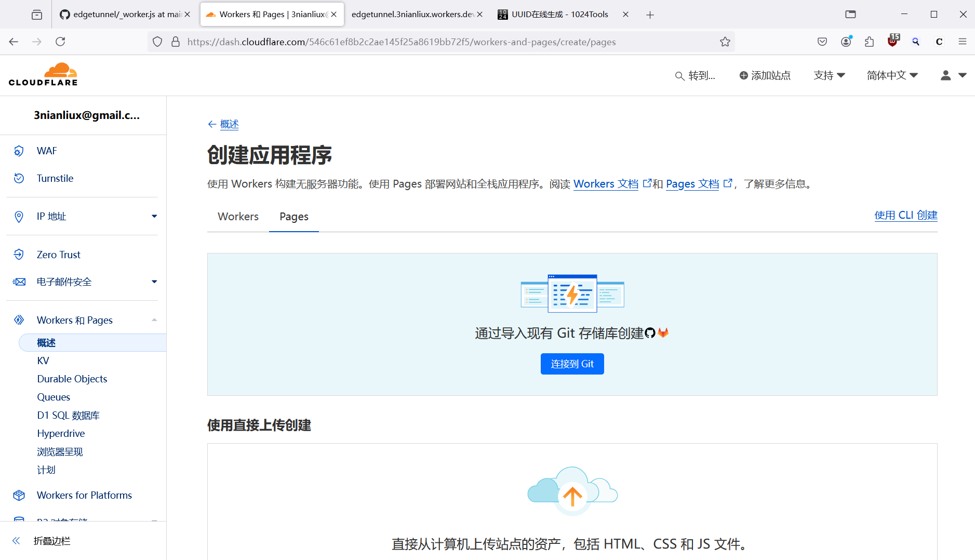The image size is (975, 560).
Task: Click the Workers and Pages diamond icon
Action: 19,320
